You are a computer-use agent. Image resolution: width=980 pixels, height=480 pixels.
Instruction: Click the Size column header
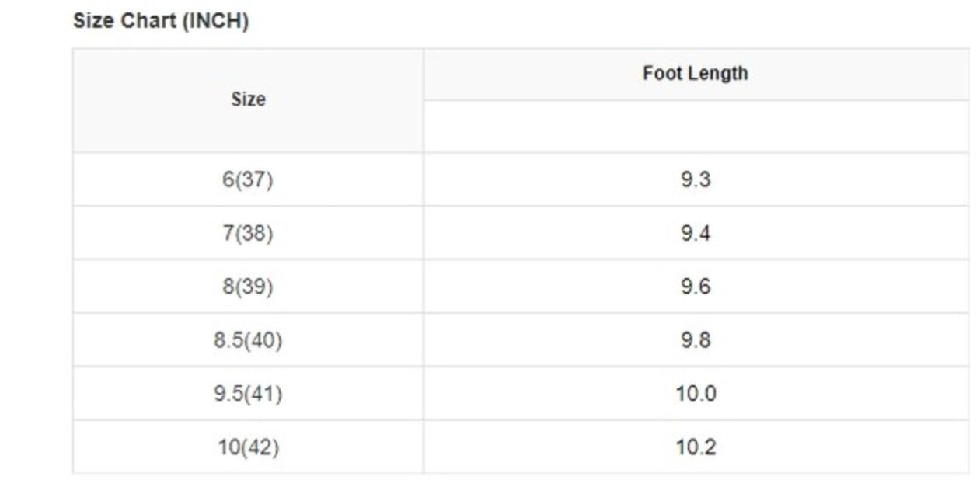coord(248,99)
